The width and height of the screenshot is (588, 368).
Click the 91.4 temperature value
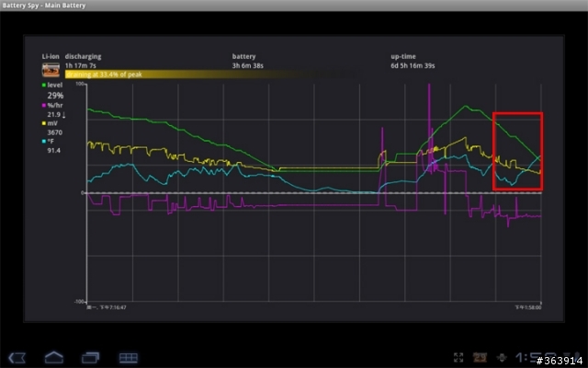[53, 151]
